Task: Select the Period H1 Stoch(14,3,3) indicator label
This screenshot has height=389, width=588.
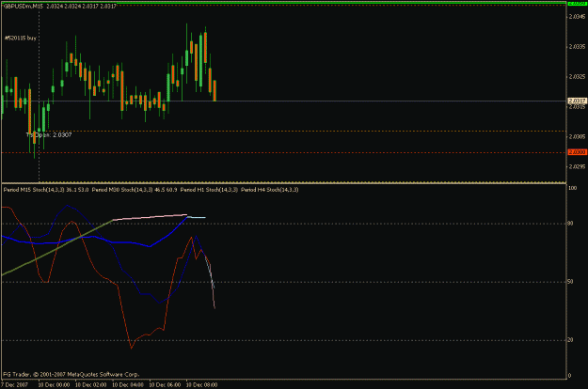Action: click(x=209, y=190)
